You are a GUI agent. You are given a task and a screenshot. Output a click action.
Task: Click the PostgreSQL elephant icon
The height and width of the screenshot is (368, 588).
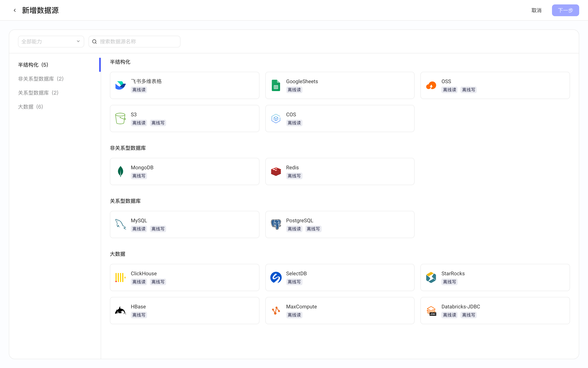[x=276, y=224]
